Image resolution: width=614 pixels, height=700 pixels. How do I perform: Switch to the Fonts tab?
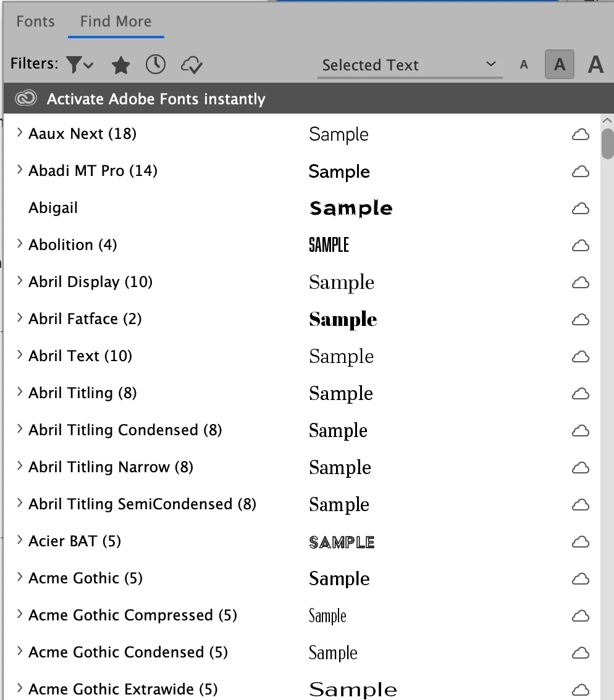pyautogui.click(x=35, y=22)
